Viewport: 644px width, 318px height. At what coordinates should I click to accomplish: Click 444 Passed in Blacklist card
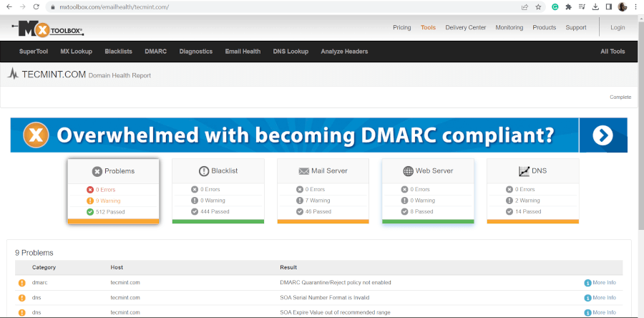coord(215,211)
